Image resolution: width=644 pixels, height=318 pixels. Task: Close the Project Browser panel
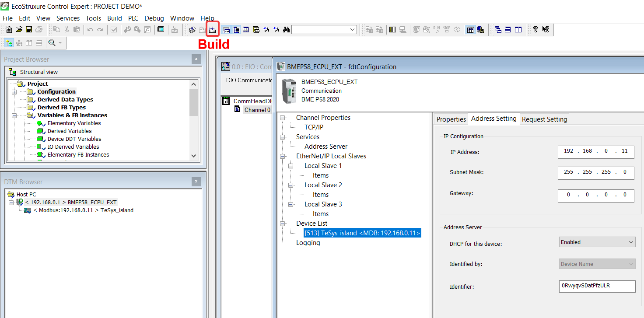point(196,59)
